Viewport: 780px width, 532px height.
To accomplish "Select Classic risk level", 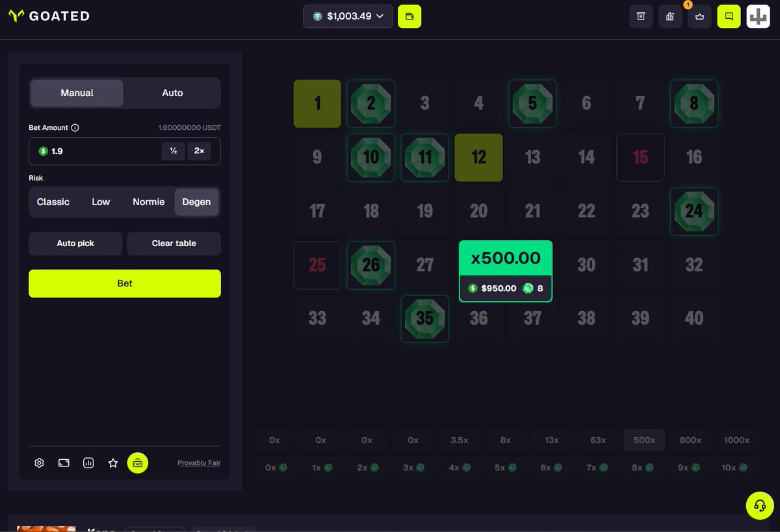I will pyautogui.click(x=53, y=202).
